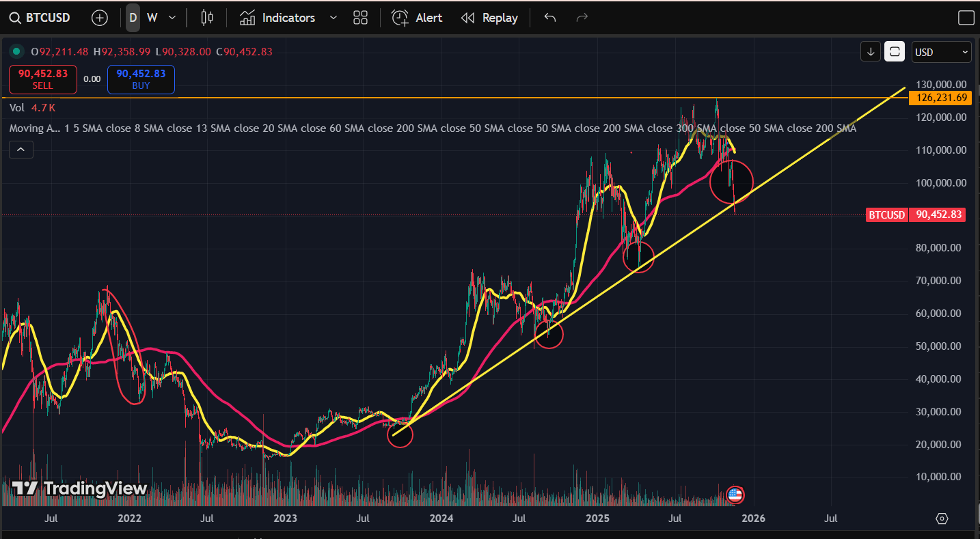
Task: Click the low value L90,328.00
Action: tap(182, 51)
